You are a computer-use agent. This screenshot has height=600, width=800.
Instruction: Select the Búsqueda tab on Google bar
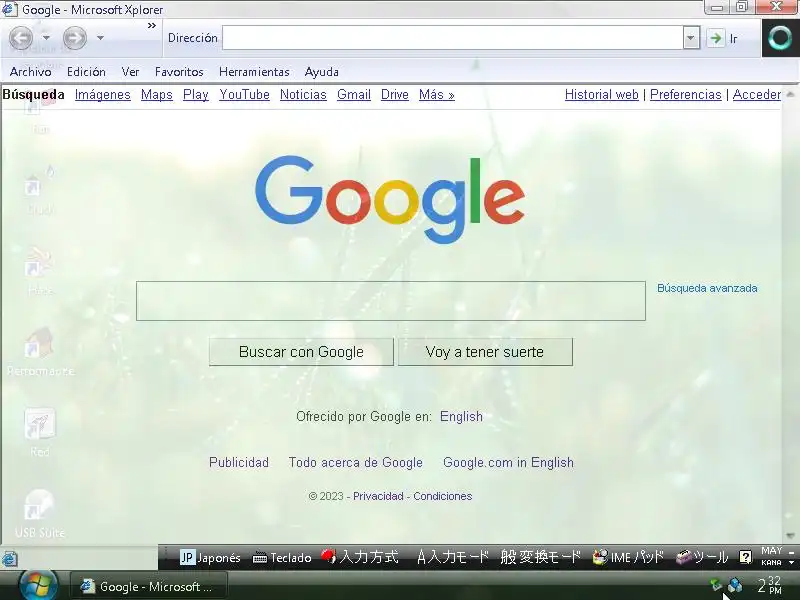click(x=34, y=95)
